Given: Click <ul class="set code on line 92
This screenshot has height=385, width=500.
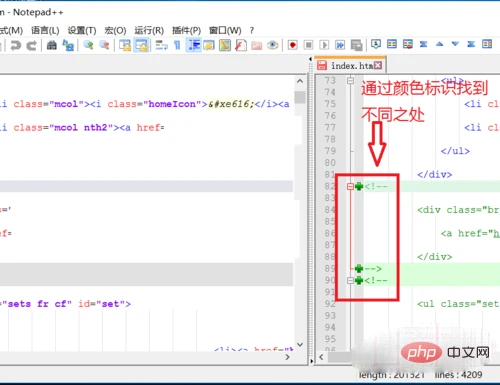Looking at the screenshot, I should coord(458,304).
